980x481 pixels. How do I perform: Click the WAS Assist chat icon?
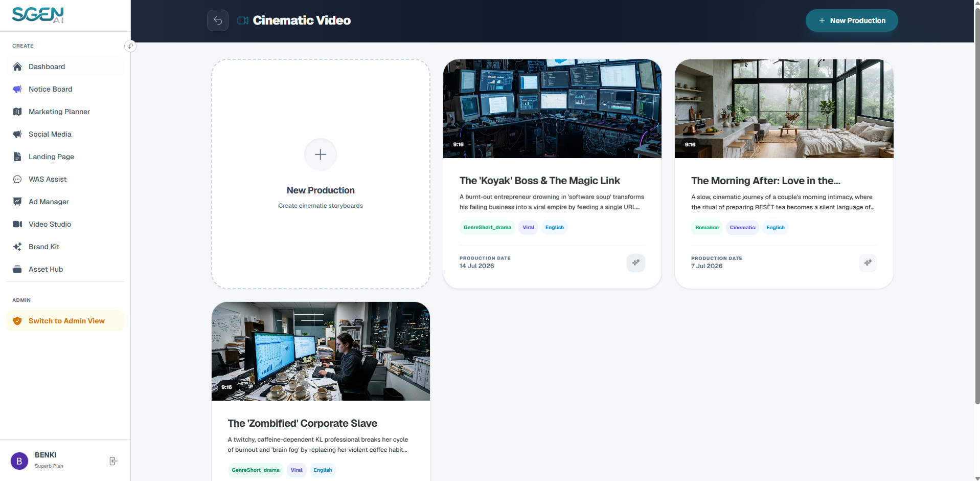(x=17, y=179)
